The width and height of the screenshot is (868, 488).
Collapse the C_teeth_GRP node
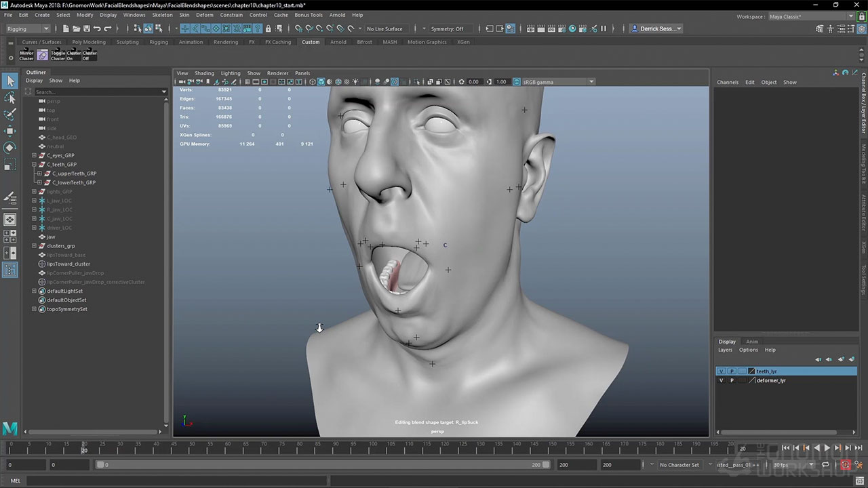(x=34, y=165)
